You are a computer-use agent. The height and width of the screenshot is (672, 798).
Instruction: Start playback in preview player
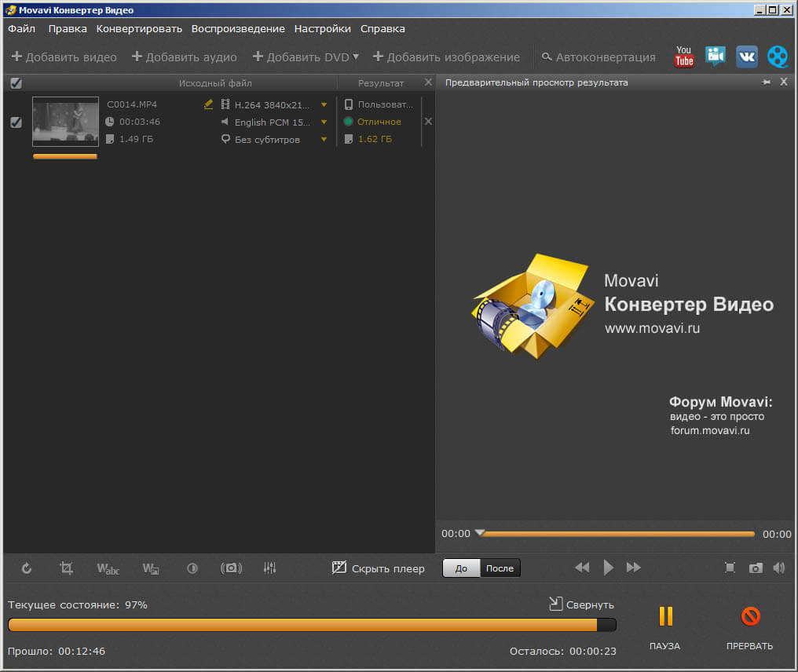[x=608, y=568]
